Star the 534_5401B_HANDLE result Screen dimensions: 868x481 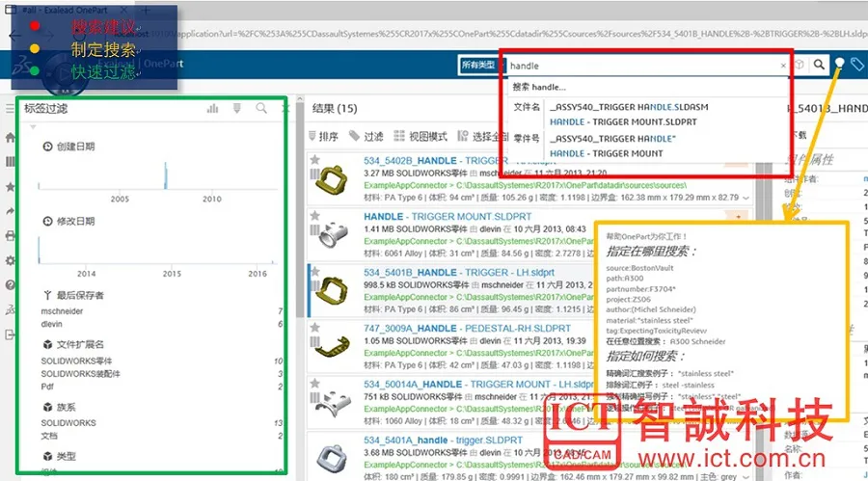click(315, 272)
